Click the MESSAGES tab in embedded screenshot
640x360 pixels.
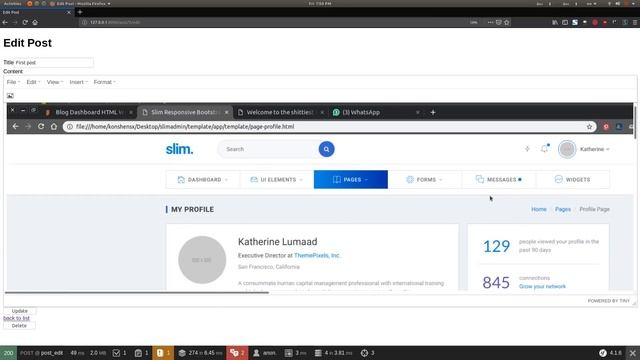click(x=499, y=180)
